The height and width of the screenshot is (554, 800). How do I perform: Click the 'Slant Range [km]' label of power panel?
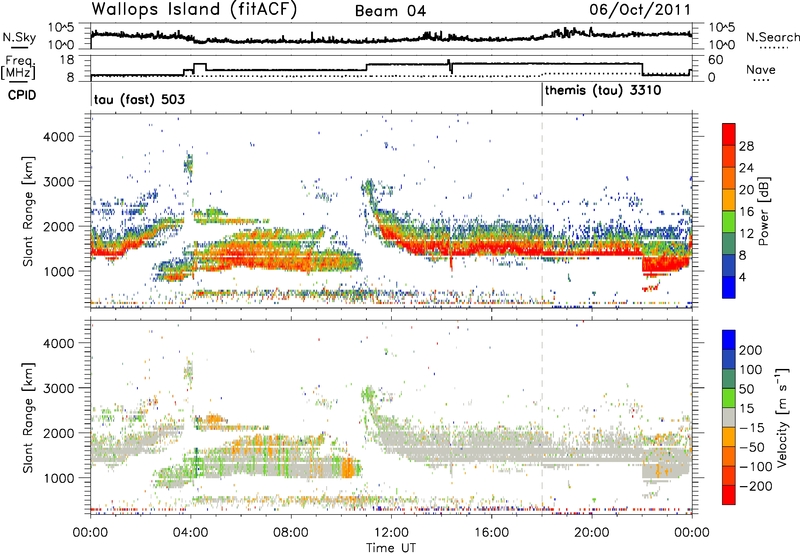[28, 211]
